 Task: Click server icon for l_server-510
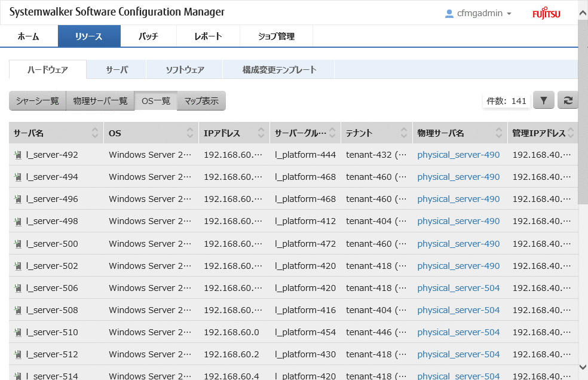pyautogui.click(x=17, y=332)
